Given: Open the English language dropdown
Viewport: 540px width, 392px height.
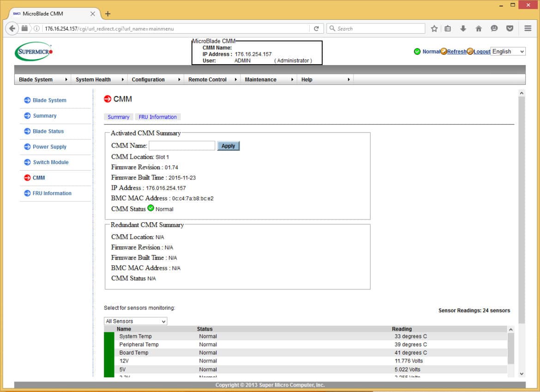Looking at the screenshot, I should tap(508, 51).
